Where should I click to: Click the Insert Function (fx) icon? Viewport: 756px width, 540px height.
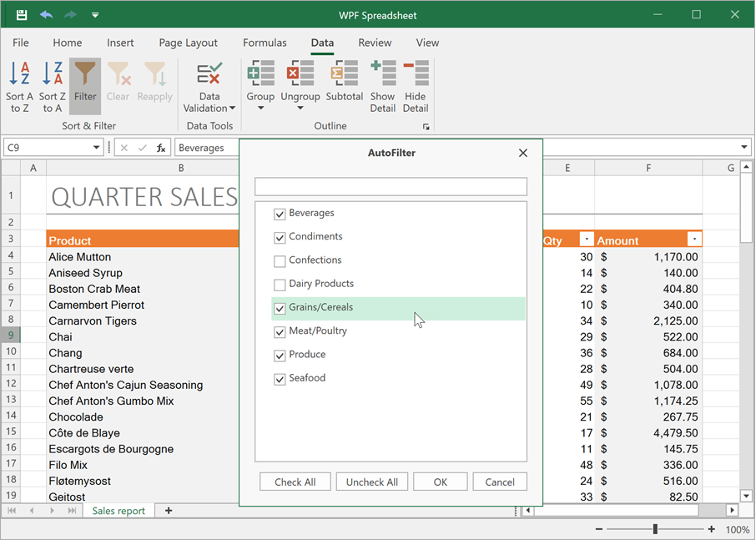coord(158,147)
